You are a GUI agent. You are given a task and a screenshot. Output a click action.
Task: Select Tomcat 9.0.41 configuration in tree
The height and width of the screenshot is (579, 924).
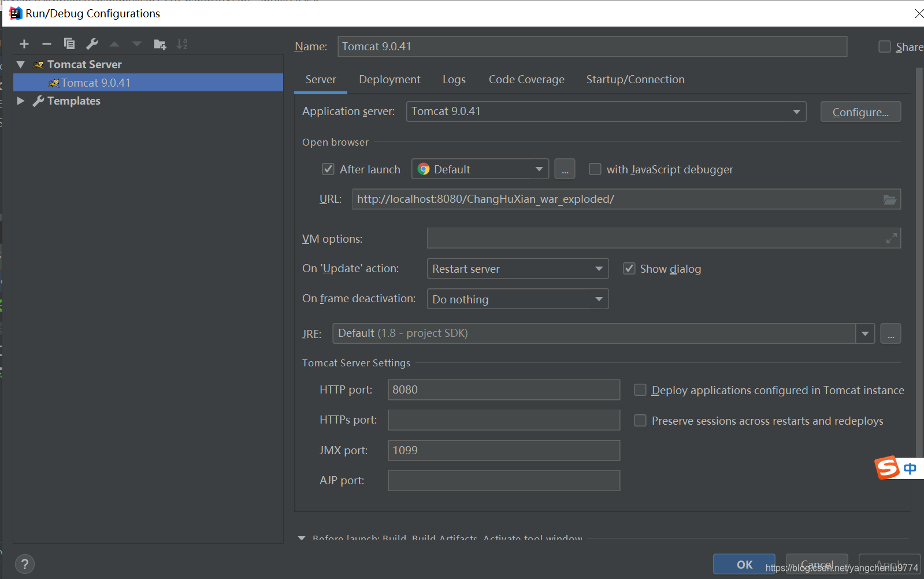pos(148,83)
